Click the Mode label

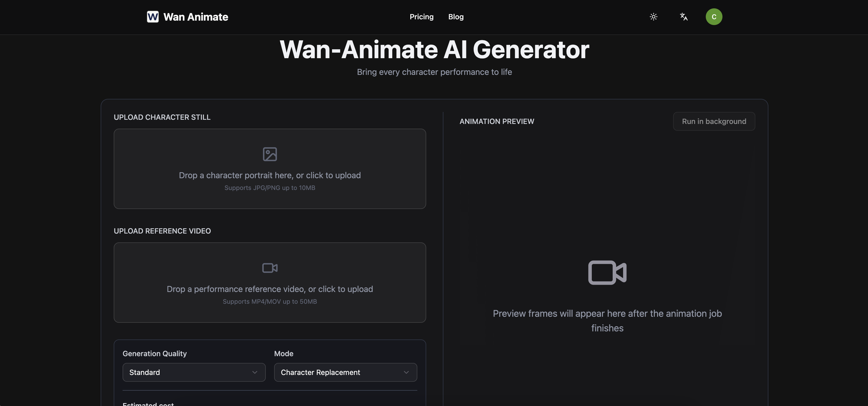coord(284,353)
